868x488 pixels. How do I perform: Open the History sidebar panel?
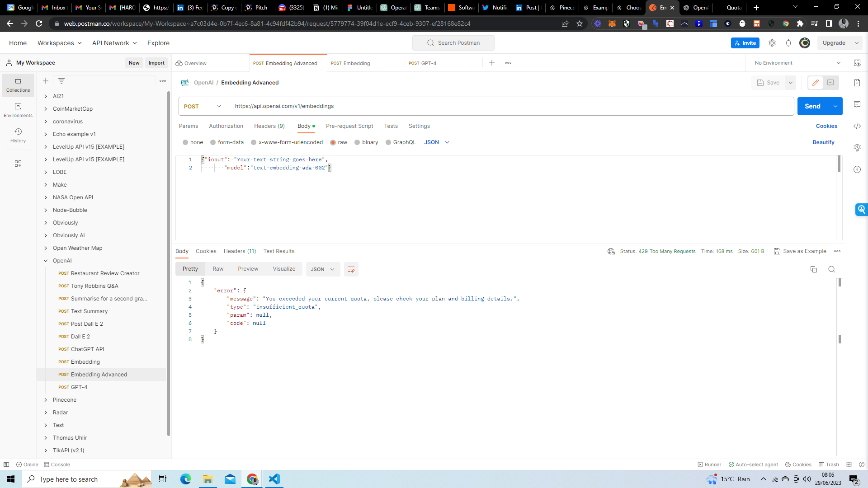pos(18,135)
